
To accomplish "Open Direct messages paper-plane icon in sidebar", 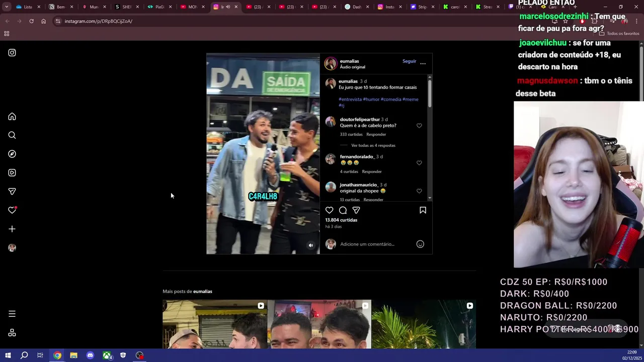I will click(x=12, y=192).
